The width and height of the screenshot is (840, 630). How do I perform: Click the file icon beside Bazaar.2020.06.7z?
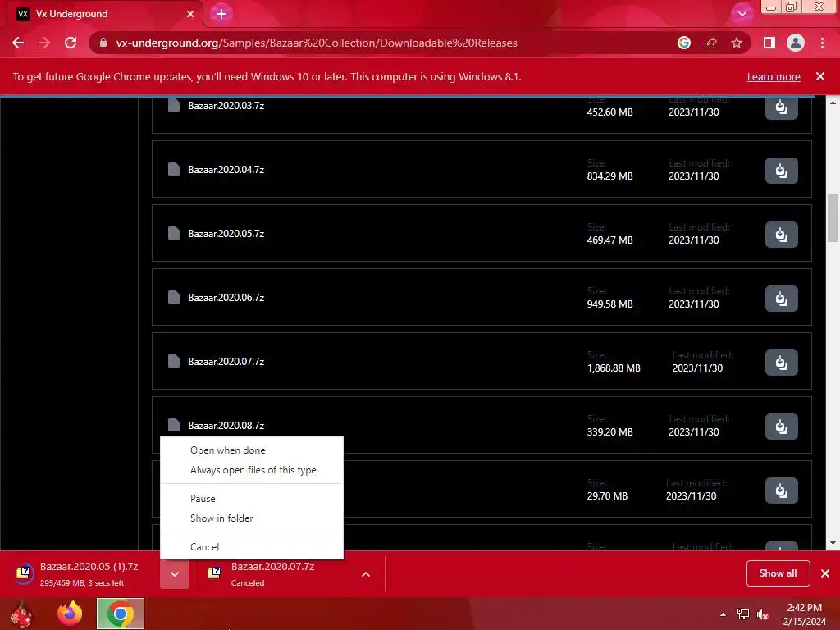[x=174, y=297]
